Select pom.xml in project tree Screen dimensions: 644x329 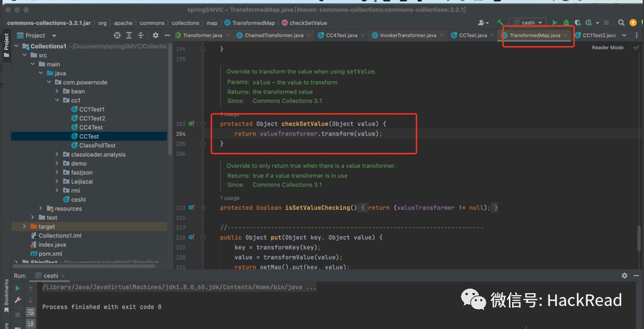[x=46, y=254]
